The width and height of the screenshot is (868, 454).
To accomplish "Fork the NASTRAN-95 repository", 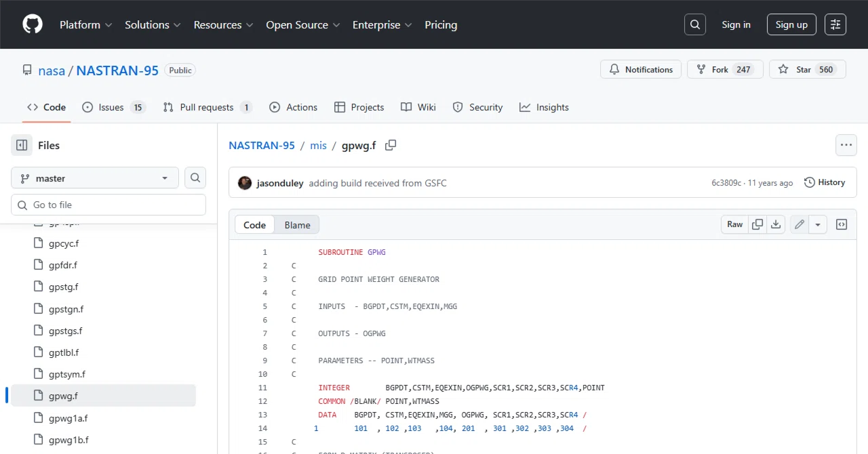I will (725, 70).
